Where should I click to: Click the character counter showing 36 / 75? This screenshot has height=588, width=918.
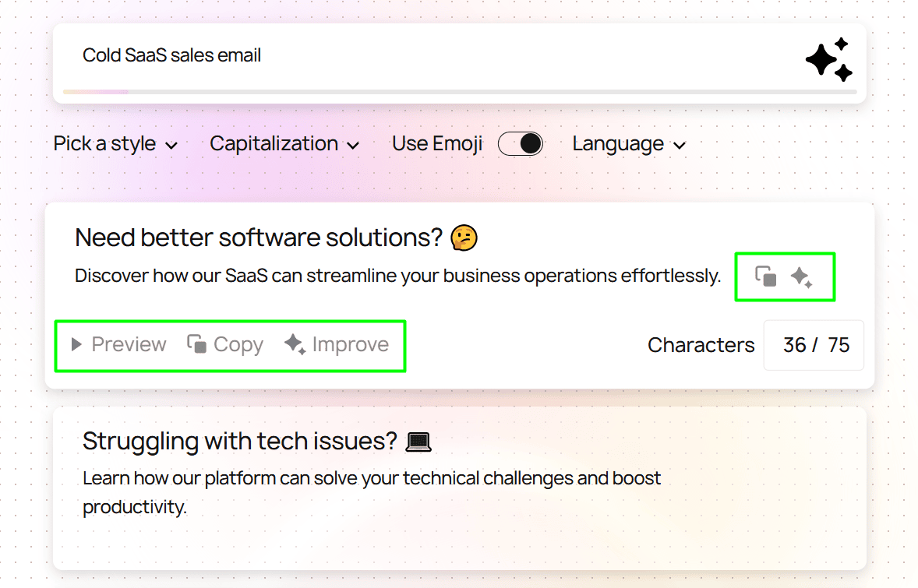[x=814, y=344]
